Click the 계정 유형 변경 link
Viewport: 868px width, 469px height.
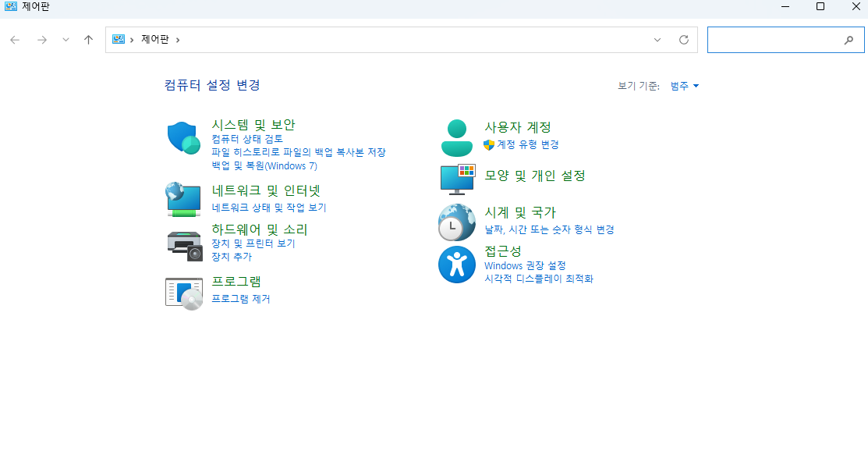click(527, 144)
